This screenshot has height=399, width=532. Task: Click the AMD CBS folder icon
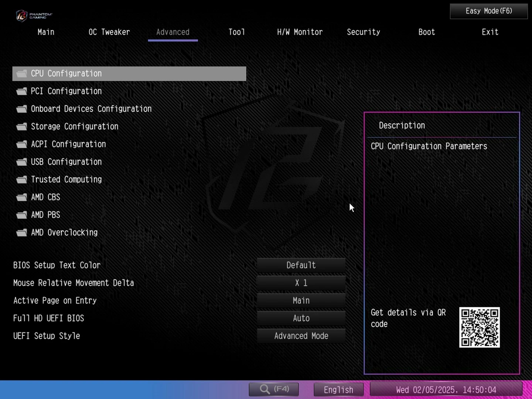point(22,197)
